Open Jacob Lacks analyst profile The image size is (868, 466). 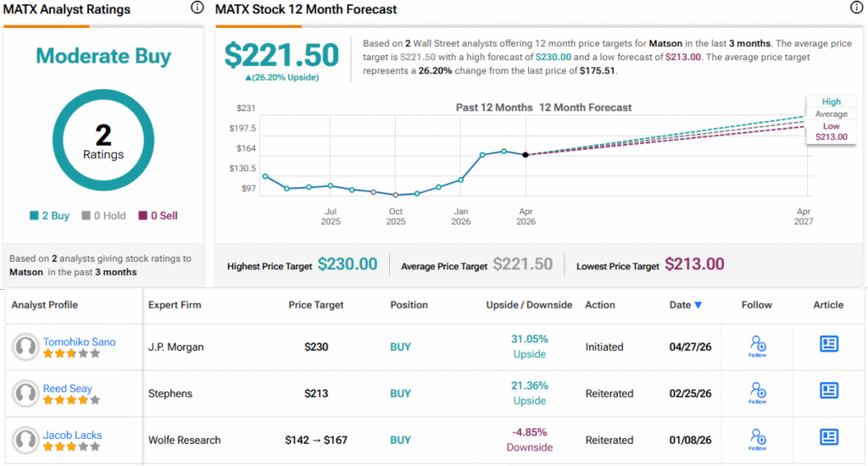[x=73, y=435]
